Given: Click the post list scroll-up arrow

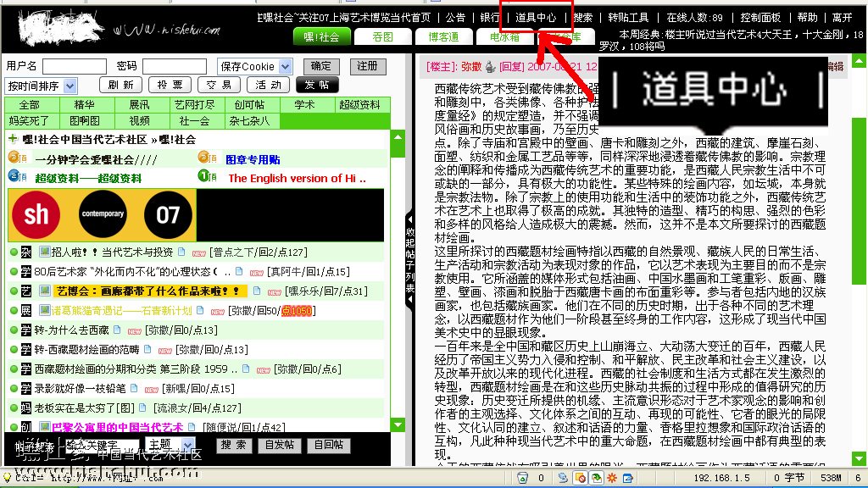Looking at the screenshot, I should pyautogui.click(x=398, y=137).
